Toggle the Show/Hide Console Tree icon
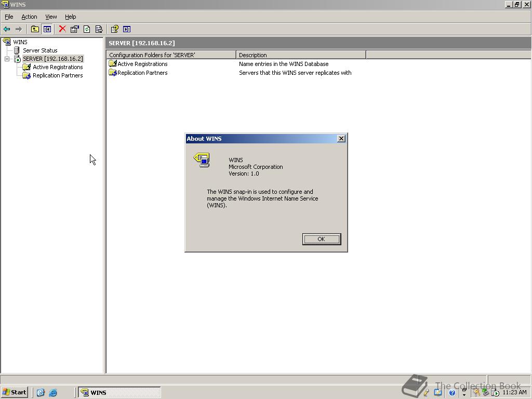This screenshot has width=532, height=399. pos(47,29)
